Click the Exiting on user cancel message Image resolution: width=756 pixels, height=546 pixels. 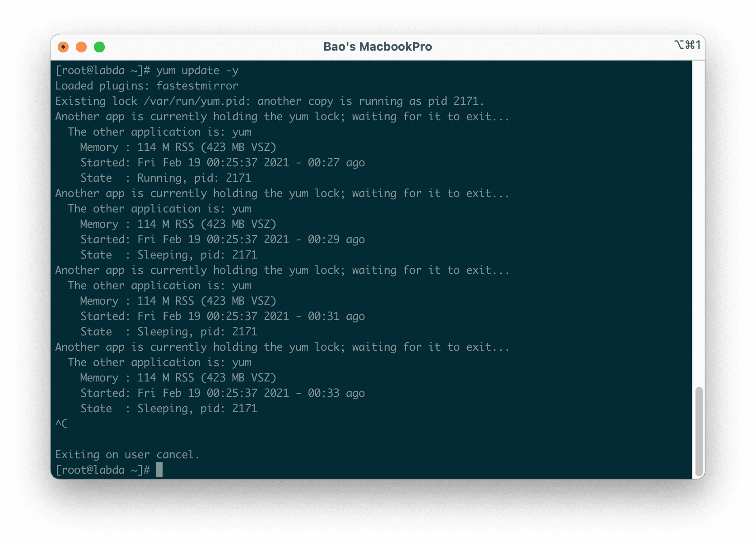coord(127,454)
